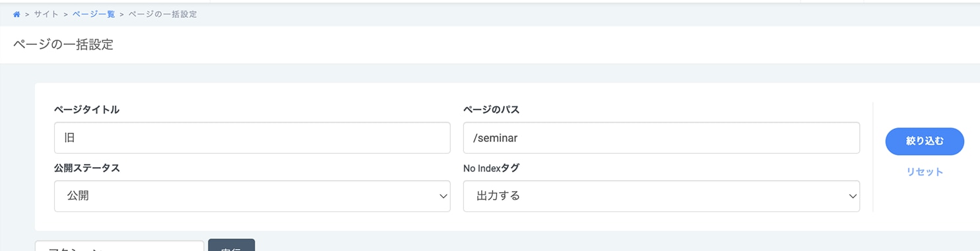Go to home via breadcrumb house icon
Viewport: 980px width, 251px height.
[16, 15]
